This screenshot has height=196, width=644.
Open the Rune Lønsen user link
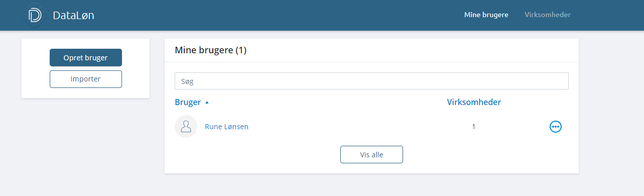click(226, 127)
